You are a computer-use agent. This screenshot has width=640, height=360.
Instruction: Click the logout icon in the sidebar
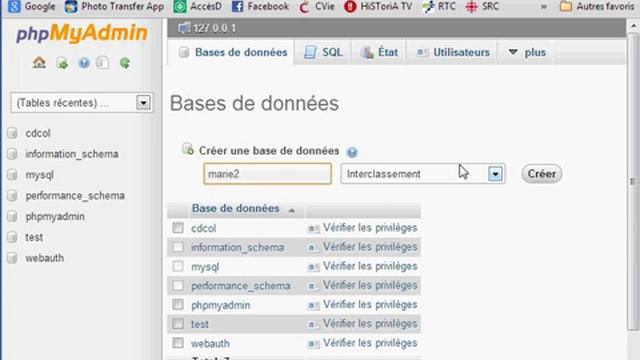point(62,63)
